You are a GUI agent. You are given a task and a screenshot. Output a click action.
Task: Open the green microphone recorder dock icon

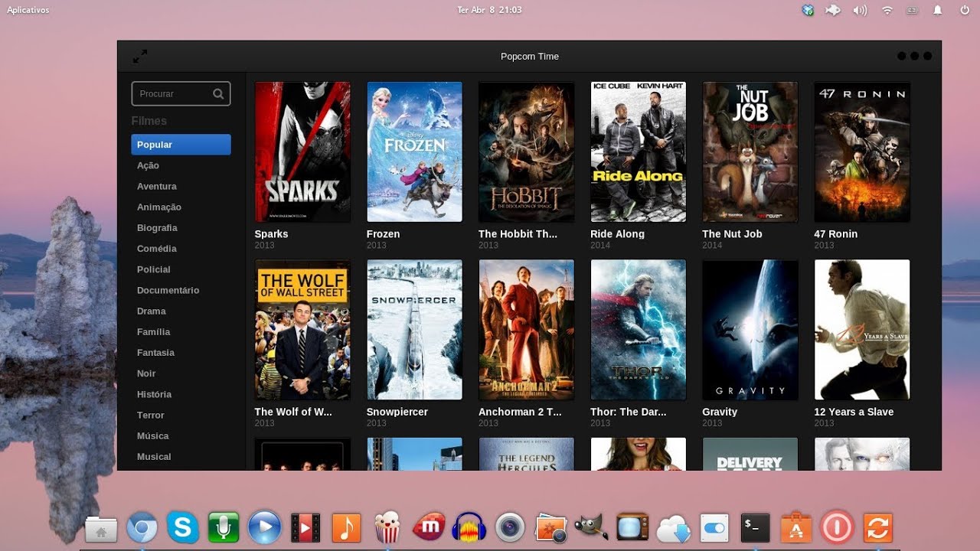224,528
